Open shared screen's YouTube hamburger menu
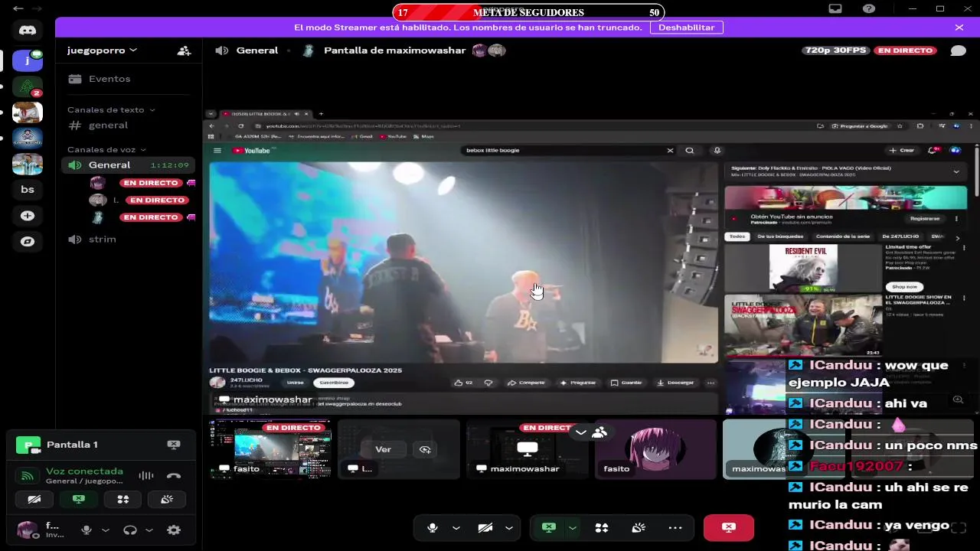This screenshot has height=551, width=980. click(217, 151)
